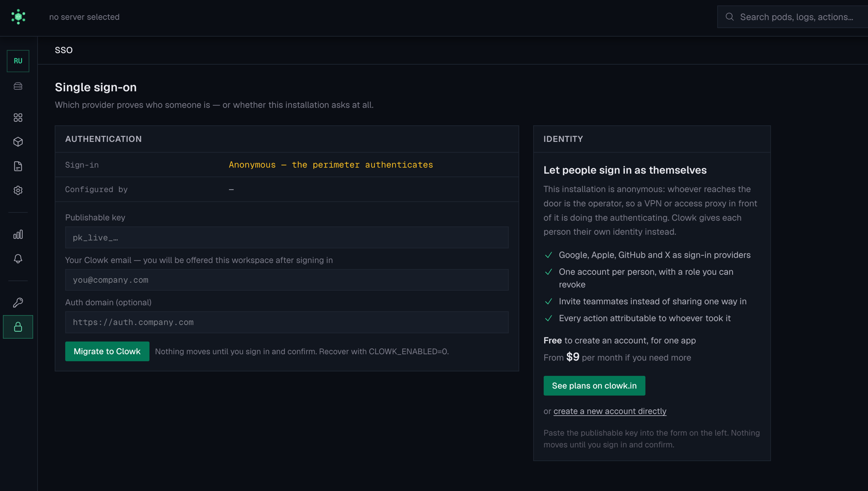Screen dimensions: 868x491
Task: Click the no server selected label
Action: 84,17
